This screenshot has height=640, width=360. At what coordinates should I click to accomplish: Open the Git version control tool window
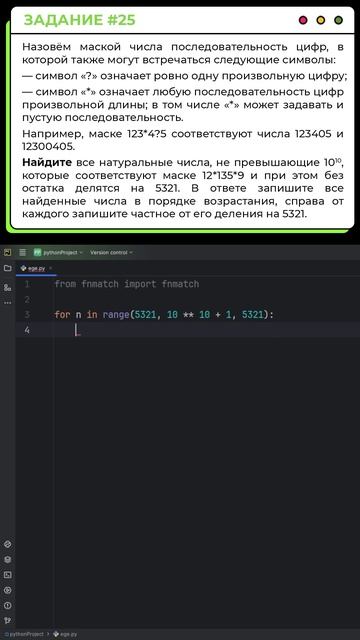[7, 621]
